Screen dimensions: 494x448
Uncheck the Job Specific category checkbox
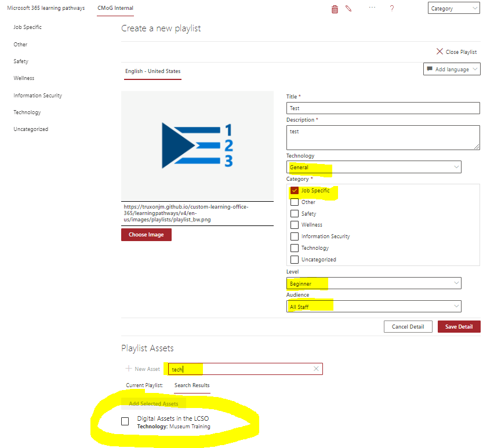[295, 190]
